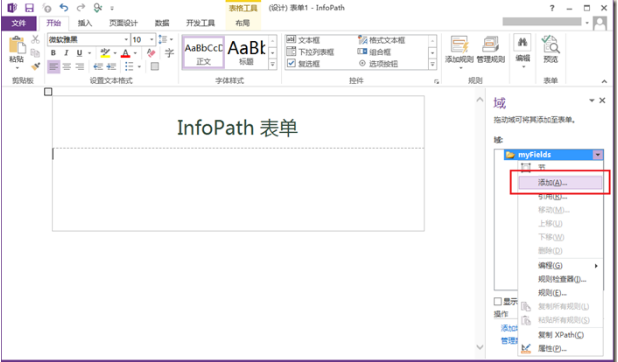
Task: Open the font name dropdown
Action: coord(126,39)
